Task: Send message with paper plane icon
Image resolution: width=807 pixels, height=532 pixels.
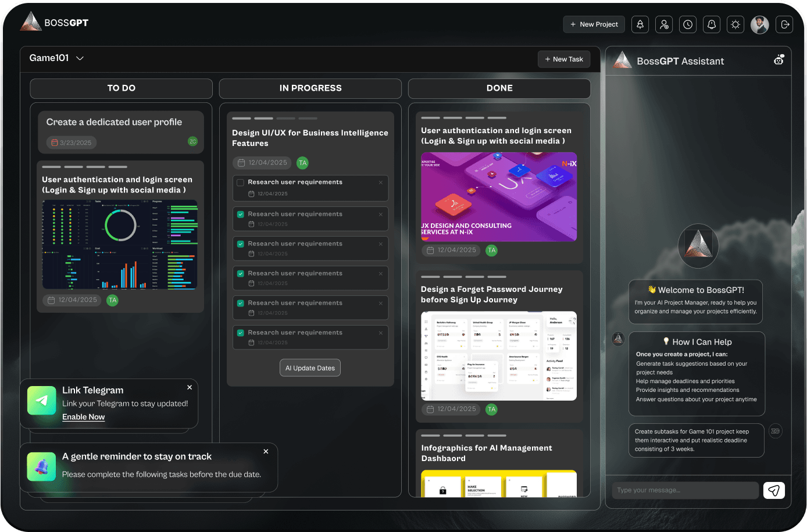Action: (x=774, y=491)
